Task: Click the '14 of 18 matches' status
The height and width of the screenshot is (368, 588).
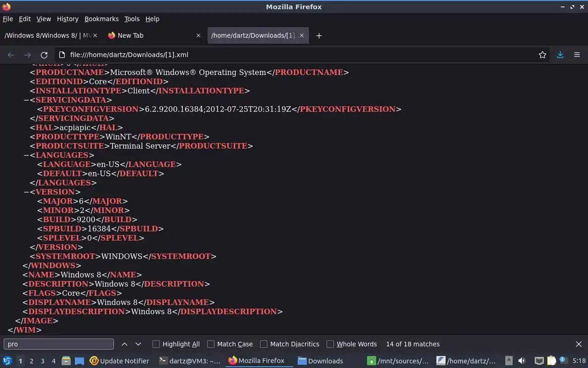Action: click(x=413, y=344)
